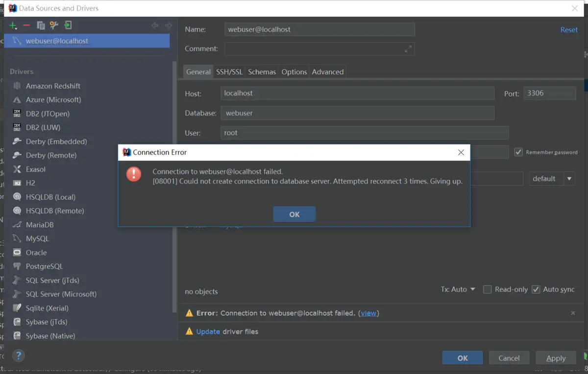Image resolution: width=588 pixels, height=374 pixels.
Task: Open the Schemas tab
Action: (262, 71)
